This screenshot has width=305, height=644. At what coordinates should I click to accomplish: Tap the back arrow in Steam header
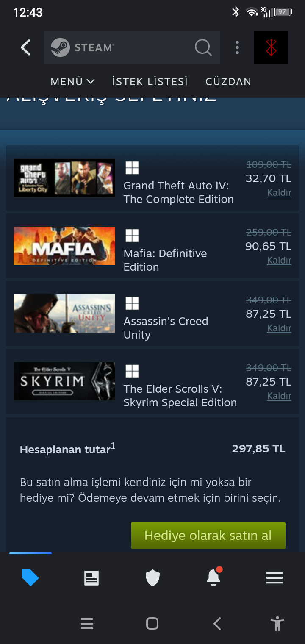(x=25, y=47)
